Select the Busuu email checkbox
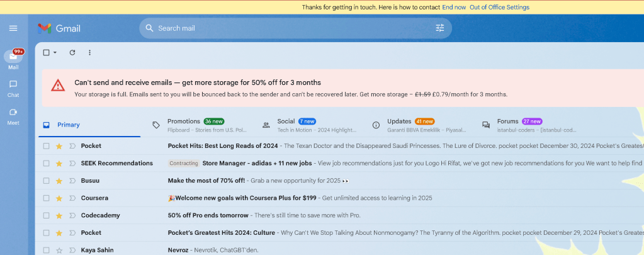 point(46,181)
